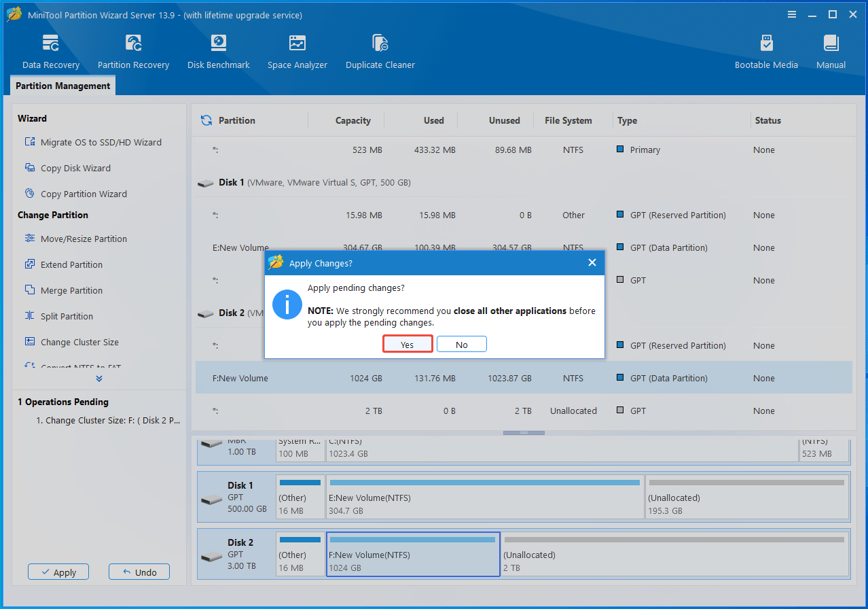Launch the Duplicate Cleaner tool
This screenshot has width=868, height=609.
380,52
